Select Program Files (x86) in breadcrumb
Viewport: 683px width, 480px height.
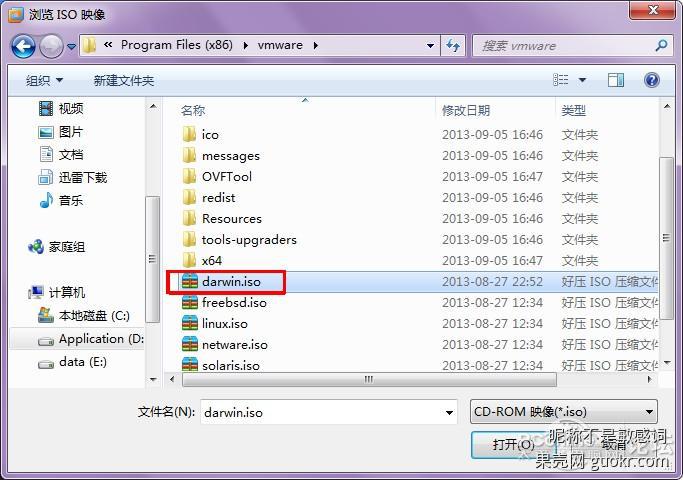point(176,45)
